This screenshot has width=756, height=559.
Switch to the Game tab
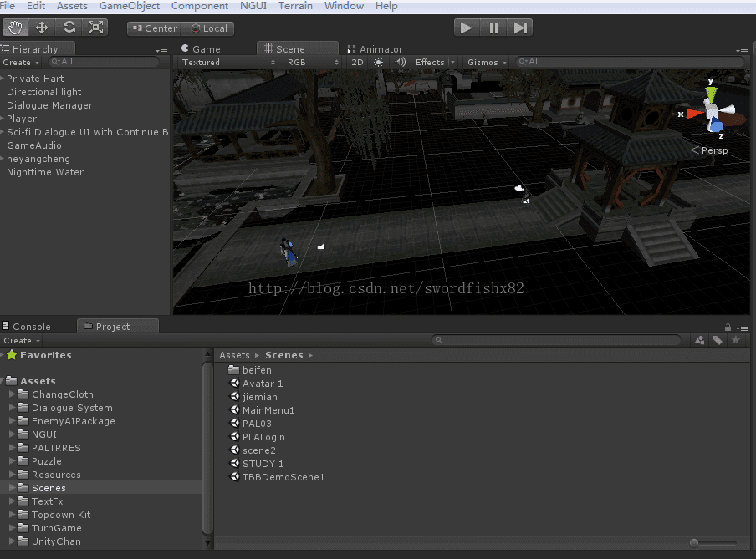(201, 49)
